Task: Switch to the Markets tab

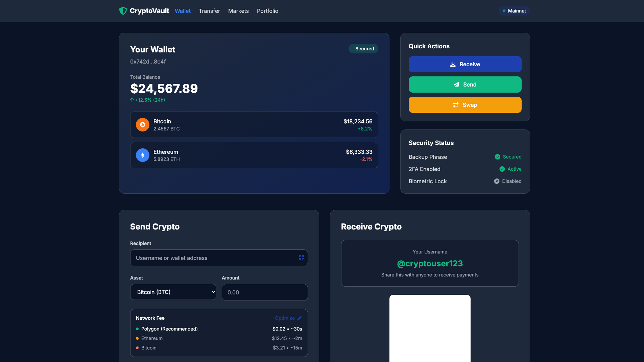Action: (x=238, y=10)
